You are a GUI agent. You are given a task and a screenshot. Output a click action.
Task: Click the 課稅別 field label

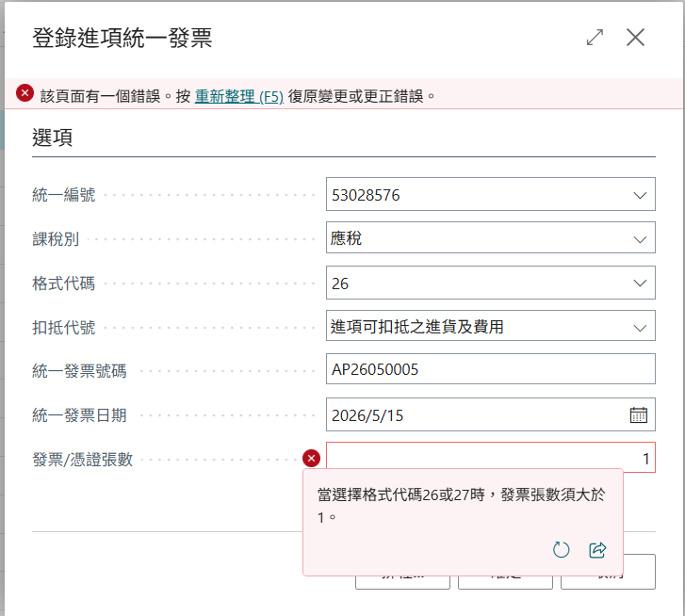tap(56, 239)
